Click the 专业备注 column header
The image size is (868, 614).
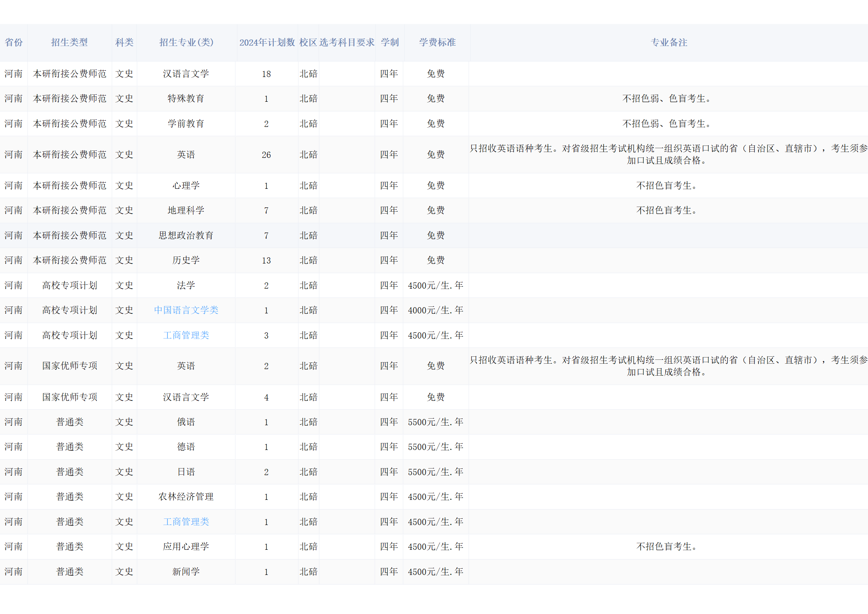(x=669, y=42)
